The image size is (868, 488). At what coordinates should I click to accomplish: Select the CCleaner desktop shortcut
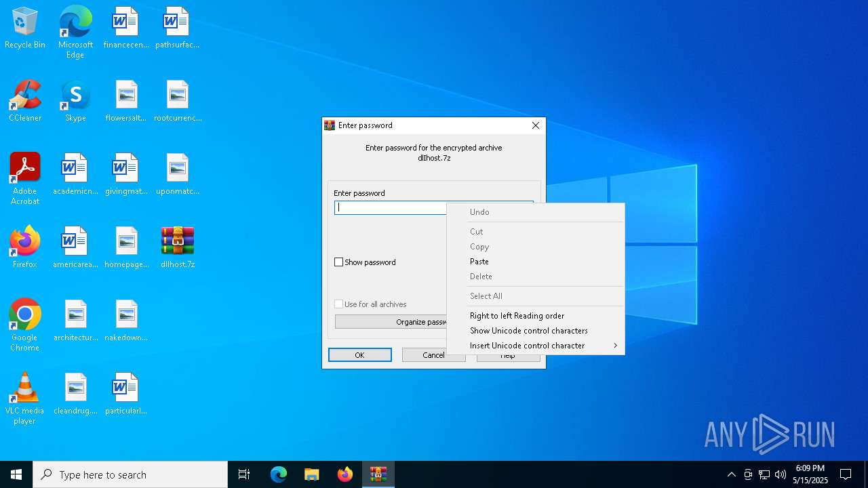coord(25,102)
